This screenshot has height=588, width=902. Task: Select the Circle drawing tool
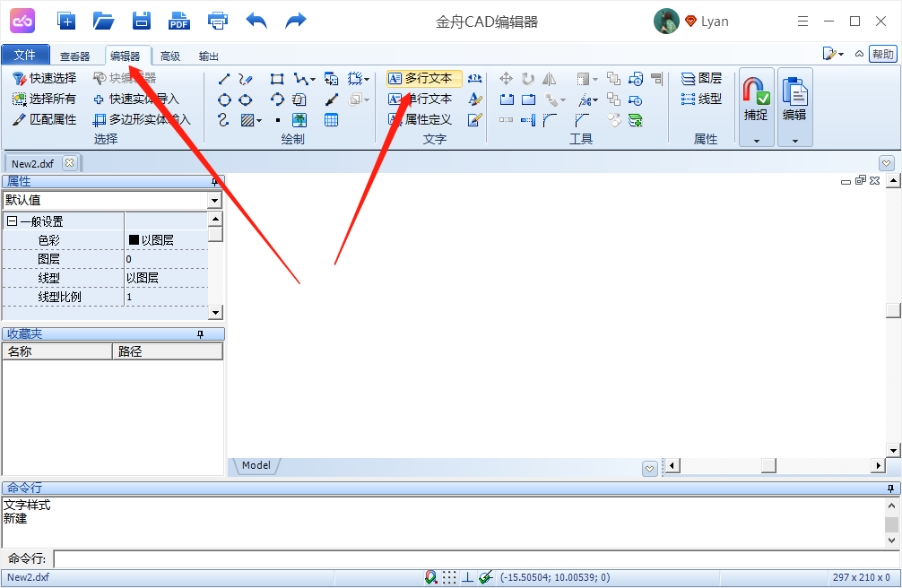224,100
